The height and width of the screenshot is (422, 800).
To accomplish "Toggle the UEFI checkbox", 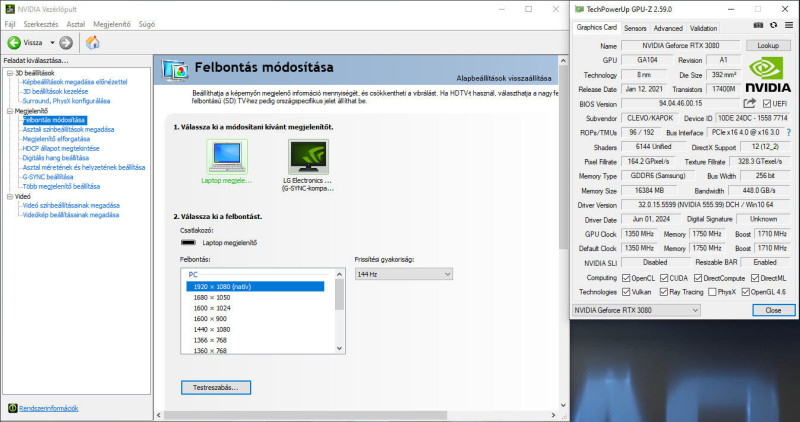I will click(767, 104).
